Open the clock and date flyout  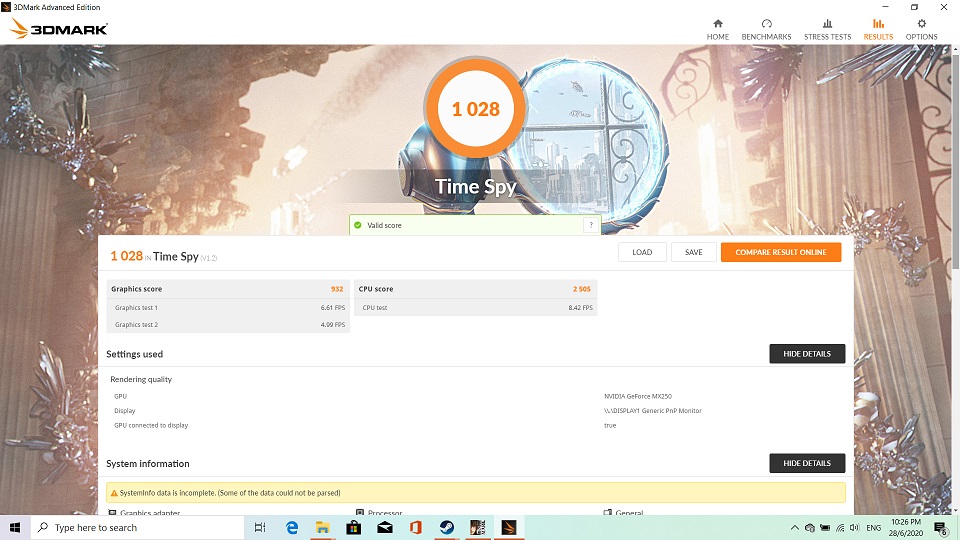[x=906, y=528]
